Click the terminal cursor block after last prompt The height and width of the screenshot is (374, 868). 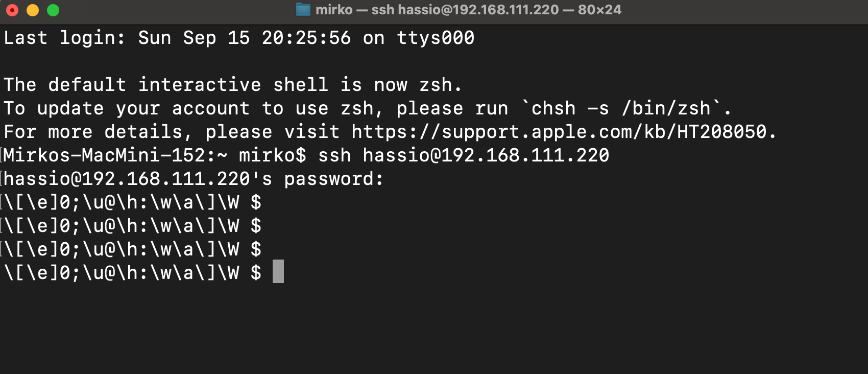pyautogui.click(x=278, y=271)
